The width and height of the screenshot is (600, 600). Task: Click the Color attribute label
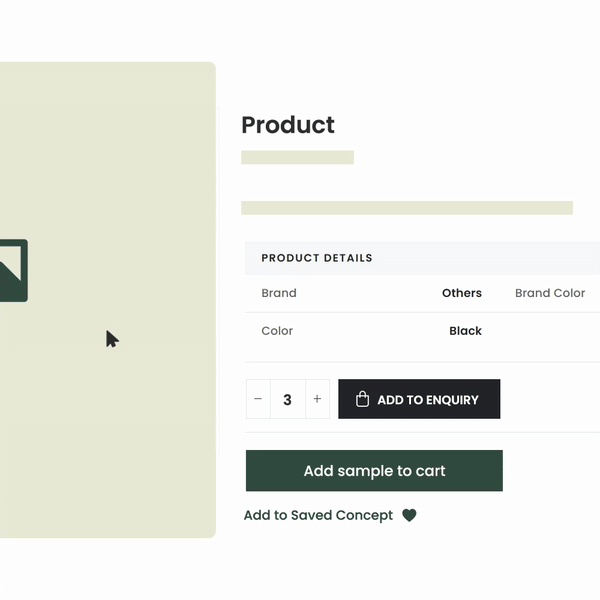pos(277,331)
